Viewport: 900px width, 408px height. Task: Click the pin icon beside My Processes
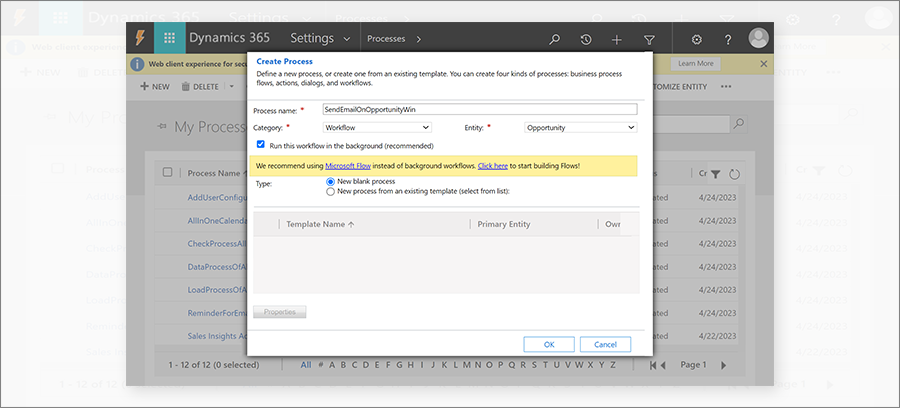162,127
